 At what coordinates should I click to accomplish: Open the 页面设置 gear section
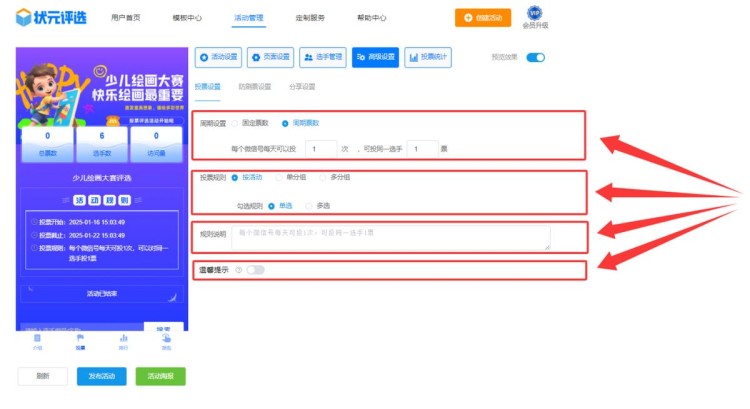point(270,58)
